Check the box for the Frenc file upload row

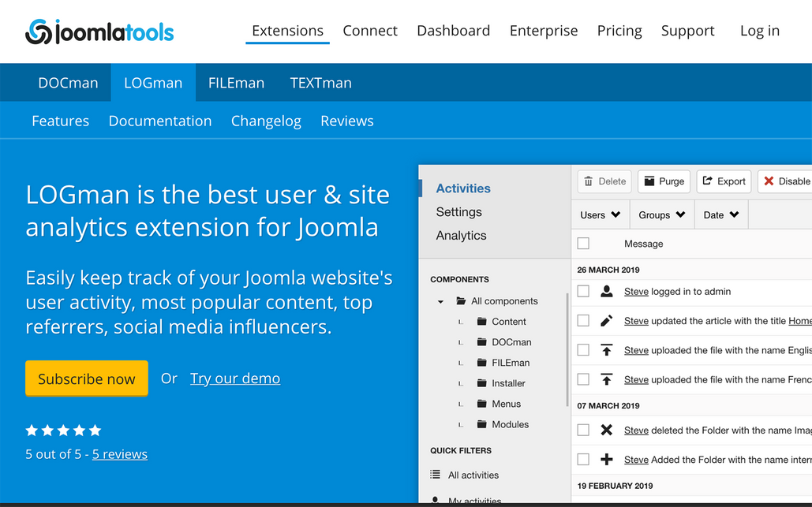(583, 379)
